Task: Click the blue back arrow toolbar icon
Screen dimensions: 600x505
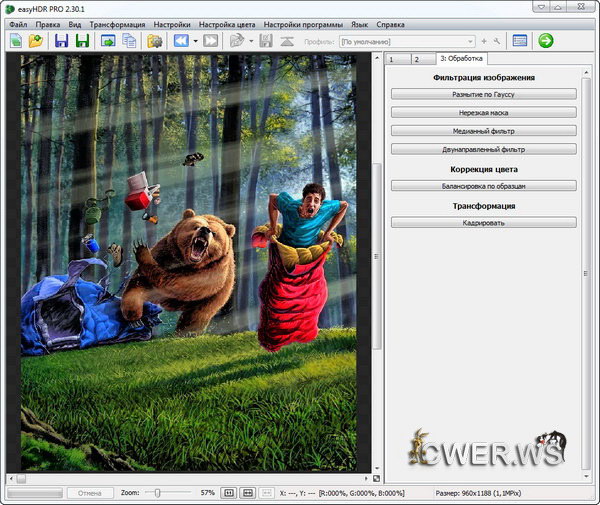Action: tap(181, 41)
